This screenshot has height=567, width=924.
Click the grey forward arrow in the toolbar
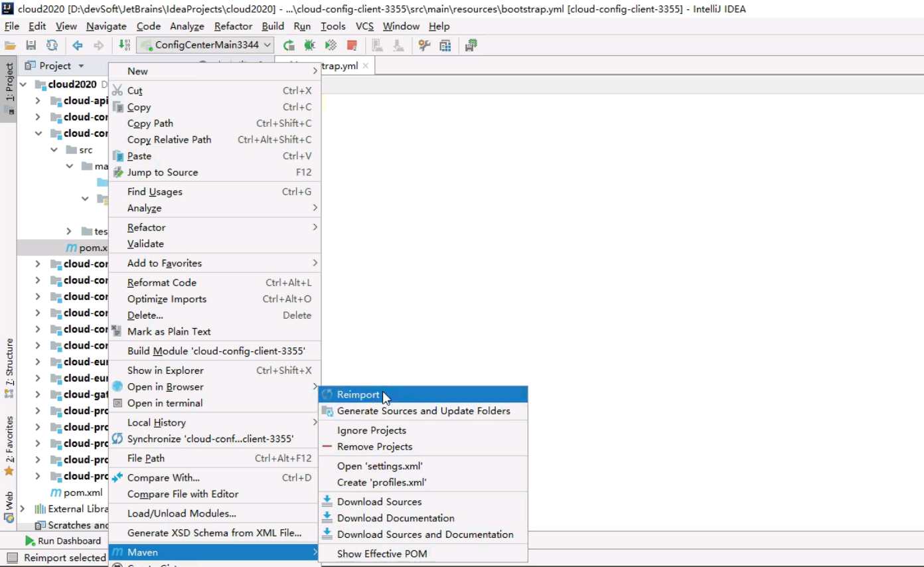click(98, 45)
